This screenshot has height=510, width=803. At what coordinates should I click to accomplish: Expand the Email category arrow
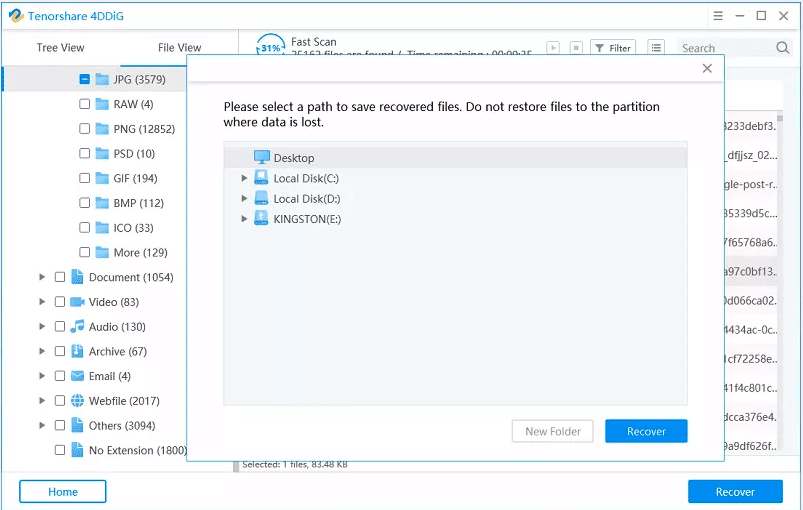pos(42,376)
